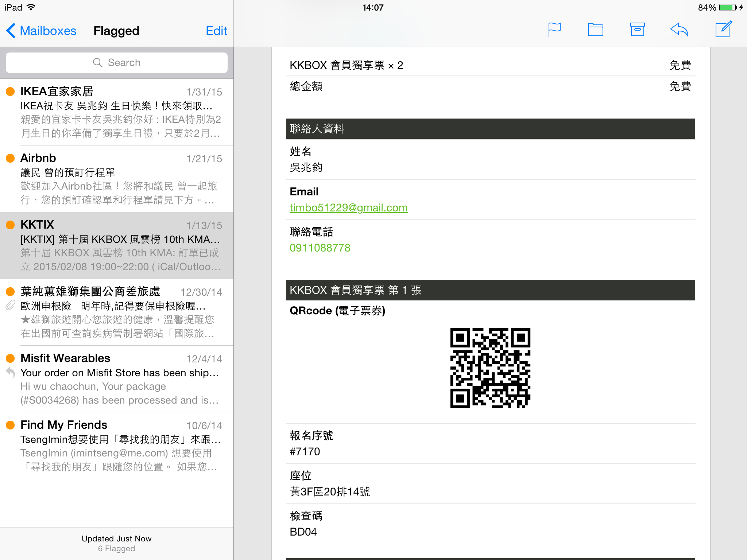
Task: Tap the Wi-Fi icon in status bar
Action: (x=31, y=7)
